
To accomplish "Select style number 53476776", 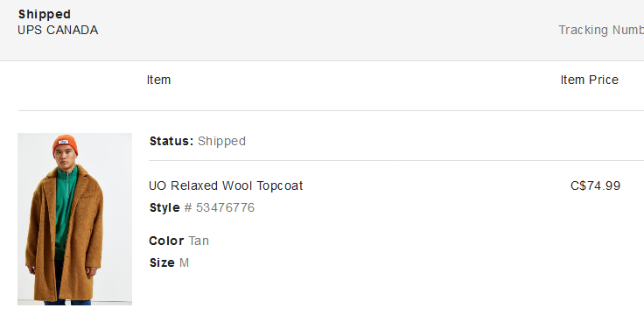I will pyautogui.click(x=225, y=207).
